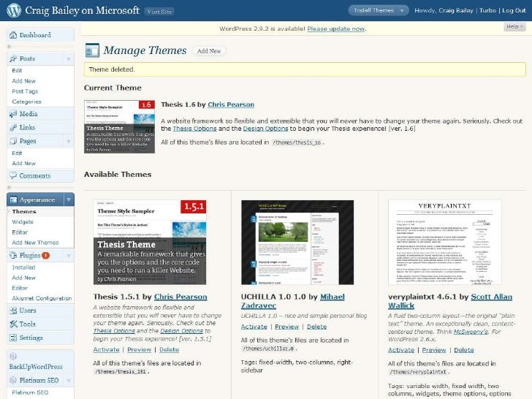
Task: Click the Plugins icon in sidebar
Action: [13, 255]
